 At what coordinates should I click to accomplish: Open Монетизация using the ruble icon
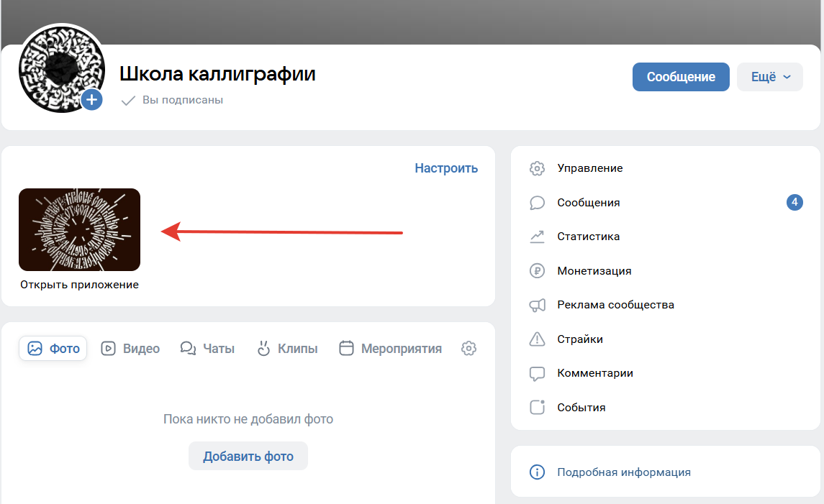536,270
